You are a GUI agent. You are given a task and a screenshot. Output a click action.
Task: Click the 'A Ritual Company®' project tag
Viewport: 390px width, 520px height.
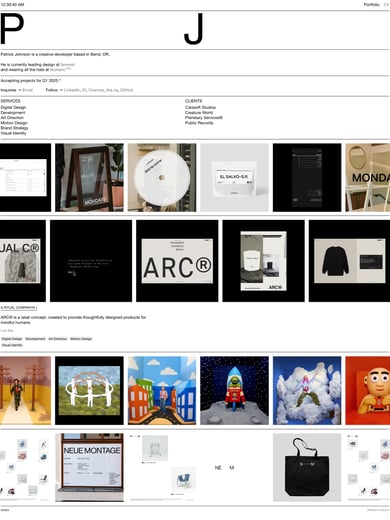pyautogui.click(x=18, y=308)
